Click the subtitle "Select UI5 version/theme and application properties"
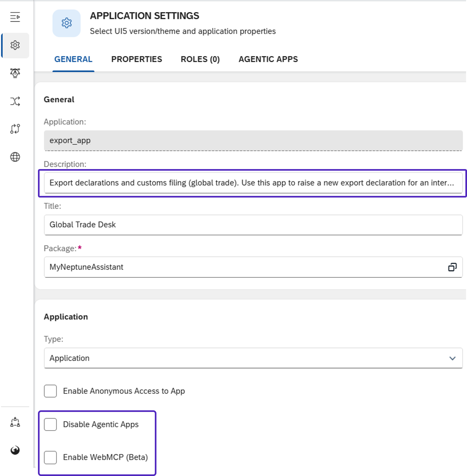The image size is (467, 476). click(183, 31)
